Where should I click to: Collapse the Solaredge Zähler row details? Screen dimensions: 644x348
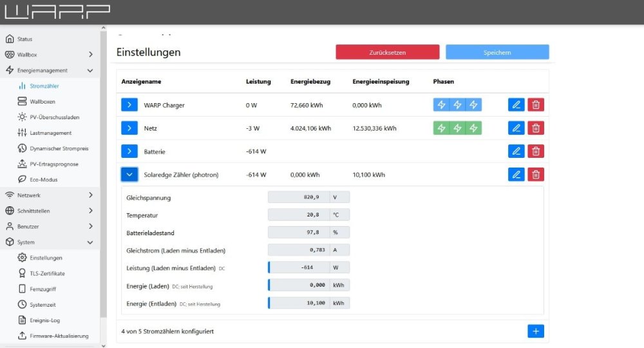[129, 175]
